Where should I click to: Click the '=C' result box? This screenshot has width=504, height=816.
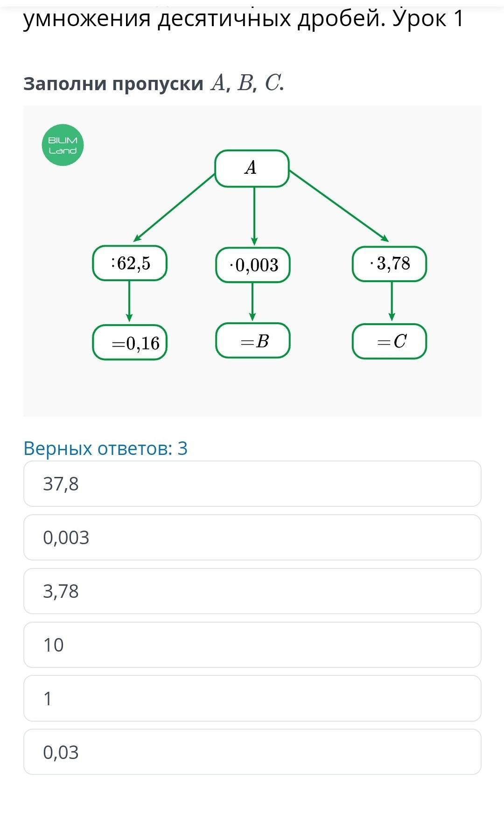click(389, 341)
